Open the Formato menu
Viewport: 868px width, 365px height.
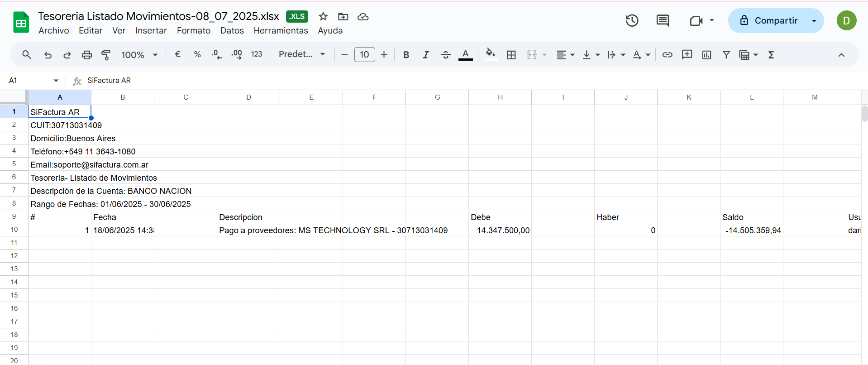coord(194,30)
